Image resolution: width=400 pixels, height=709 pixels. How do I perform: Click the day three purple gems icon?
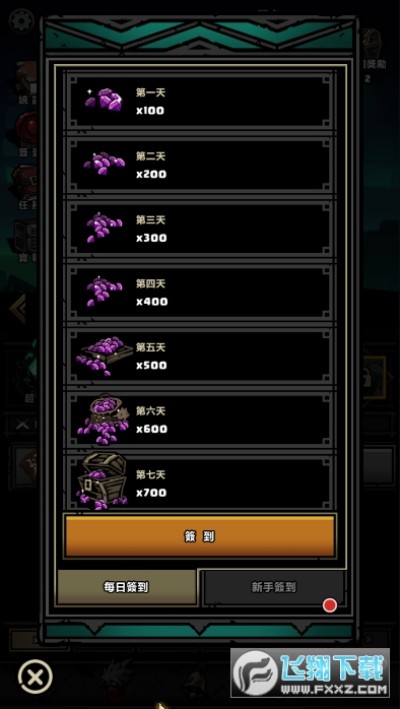coord(104,227)
